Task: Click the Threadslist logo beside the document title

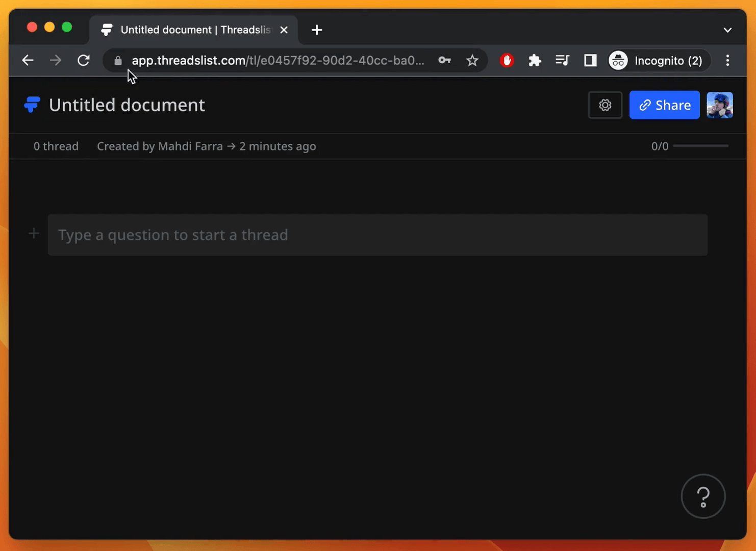Action: 32,105
